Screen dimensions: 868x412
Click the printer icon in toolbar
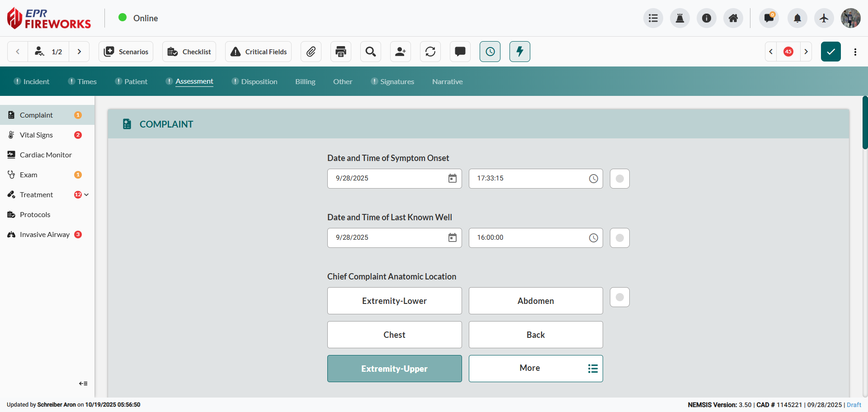(341, 52)
